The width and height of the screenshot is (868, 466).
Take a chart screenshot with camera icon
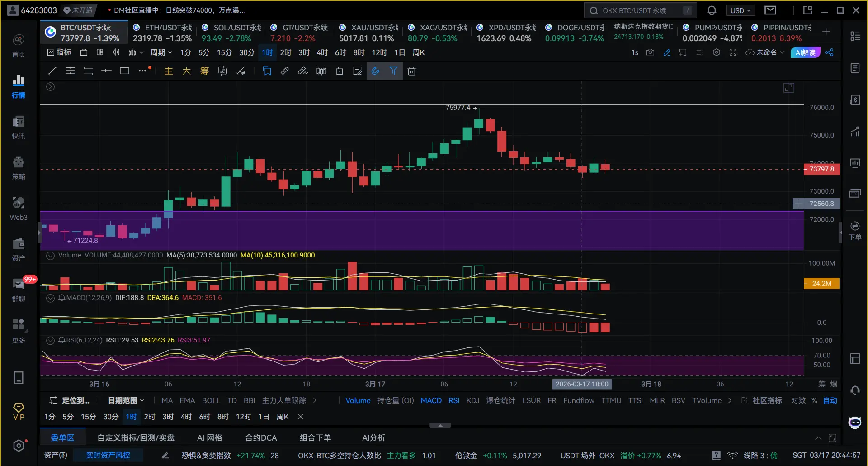point(650,52)
